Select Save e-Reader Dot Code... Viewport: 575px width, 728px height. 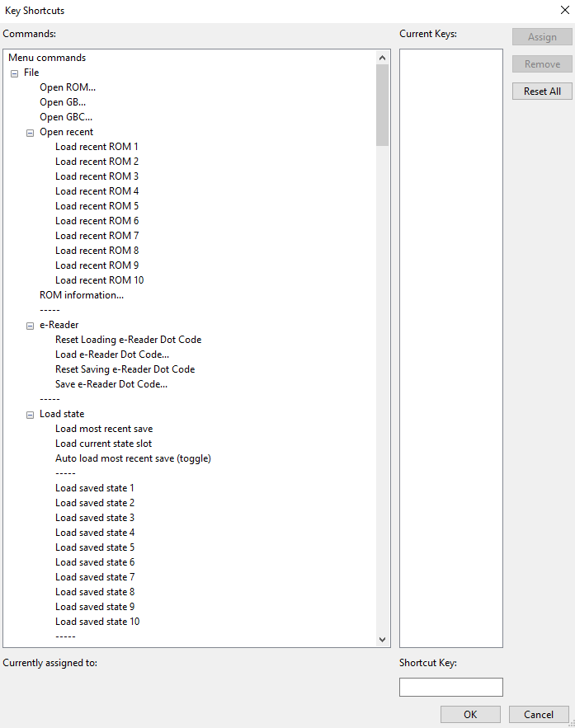(111, 384)
